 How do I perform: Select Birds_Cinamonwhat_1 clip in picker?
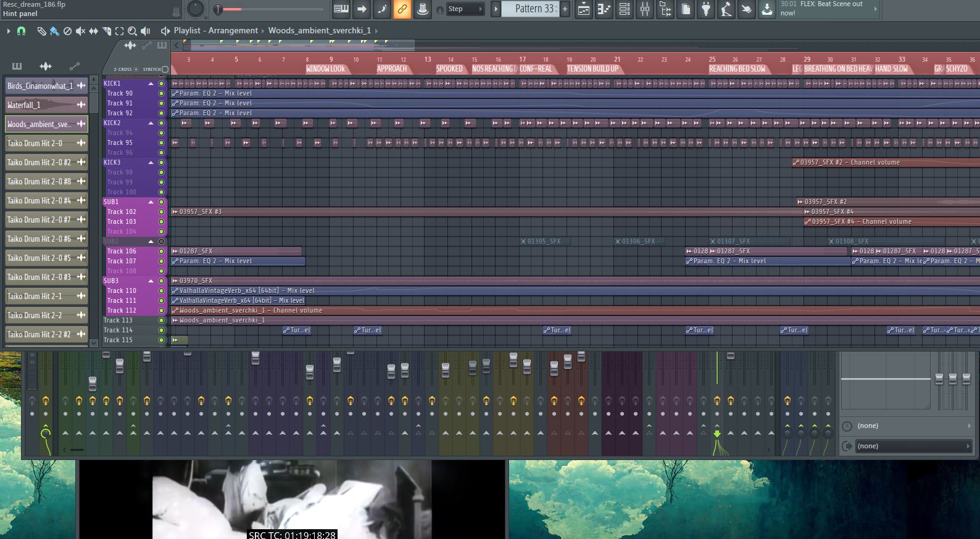(46, 86)
